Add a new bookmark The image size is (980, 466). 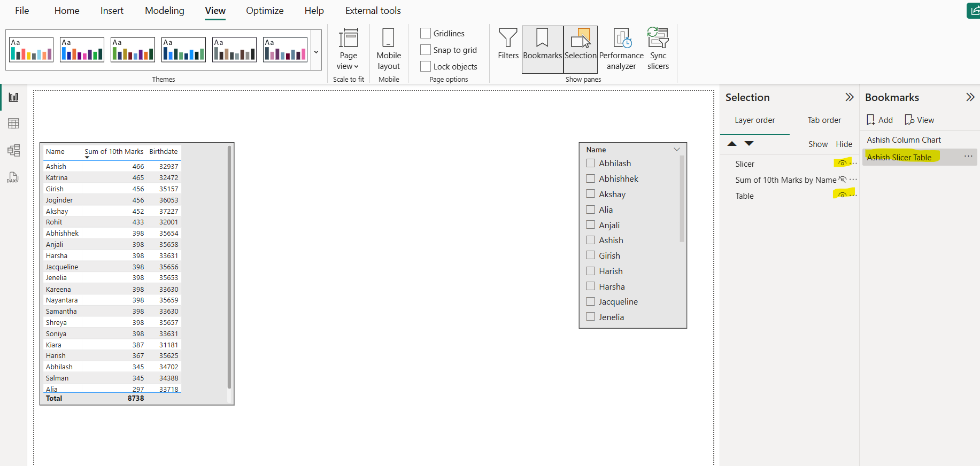click(x=879, y=120)
